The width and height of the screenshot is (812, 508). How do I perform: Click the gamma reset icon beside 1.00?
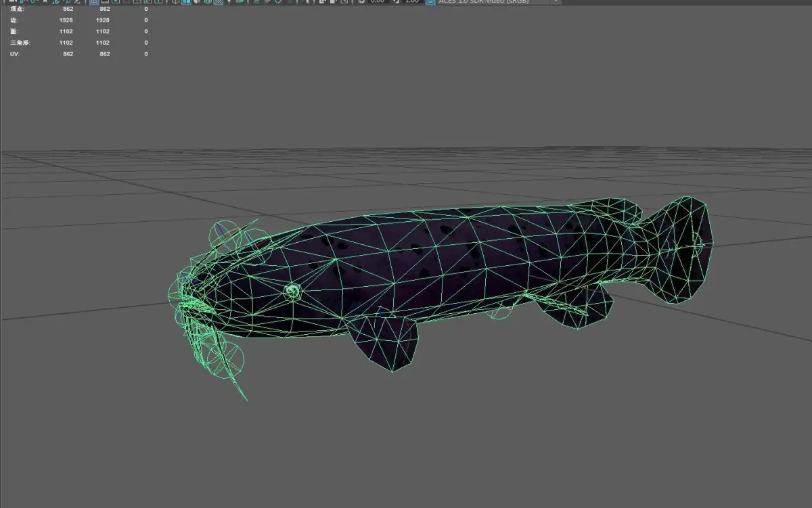397,2
